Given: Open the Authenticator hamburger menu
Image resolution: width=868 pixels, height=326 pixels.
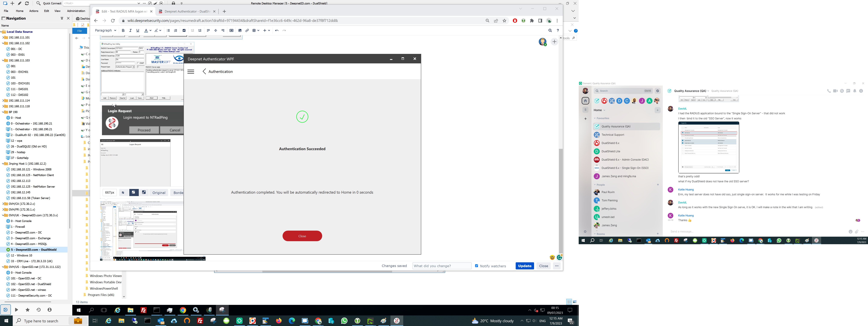Looking at the screenshot, I should 191,72.
